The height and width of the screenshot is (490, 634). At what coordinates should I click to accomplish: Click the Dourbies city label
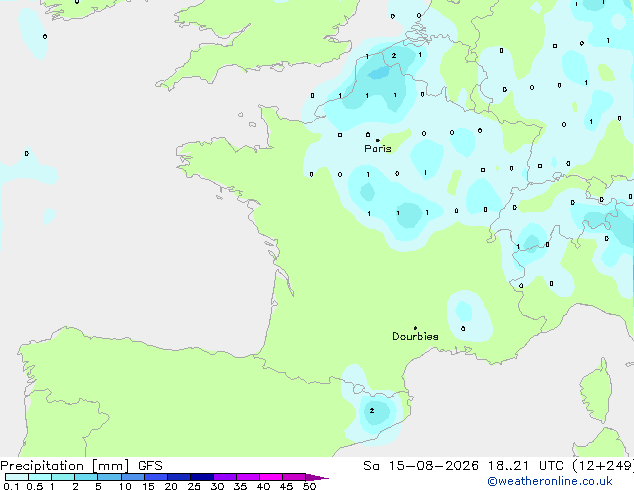(415, 336)
